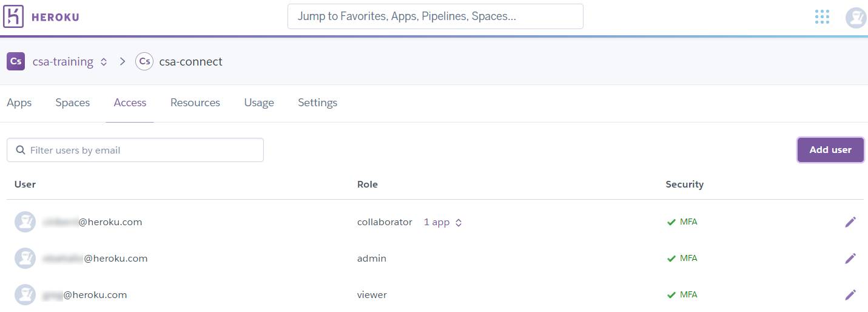Edit the viewer user with pencil icon
Image resolution: width=868 pixels, height=312 pixels.
tap(850, 295)
